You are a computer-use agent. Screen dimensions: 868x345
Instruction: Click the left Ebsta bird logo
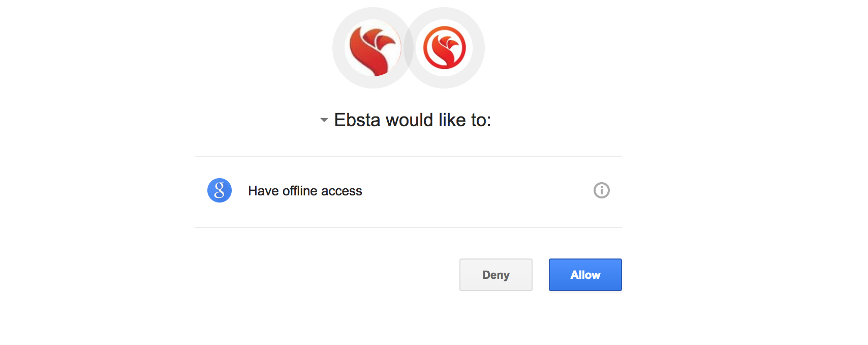(373, 48)
